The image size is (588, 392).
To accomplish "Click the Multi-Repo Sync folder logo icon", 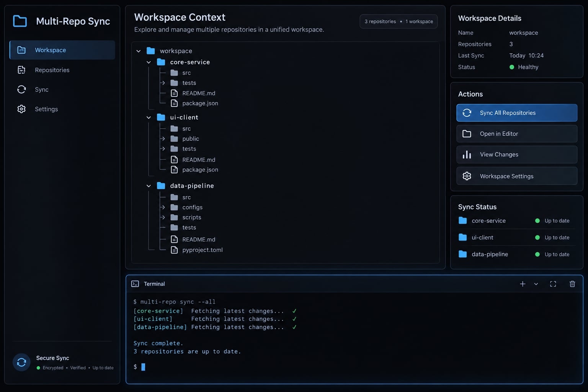I will click(20, 21).
